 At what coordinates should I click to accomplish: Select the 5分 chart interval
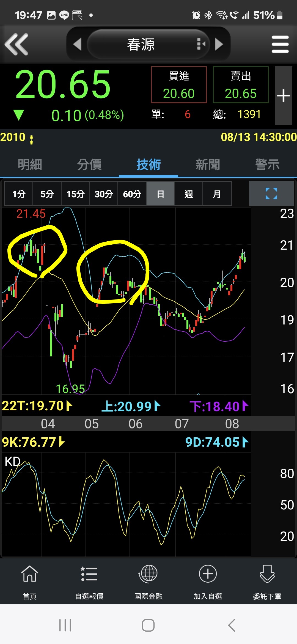click(x=47, y=194)
